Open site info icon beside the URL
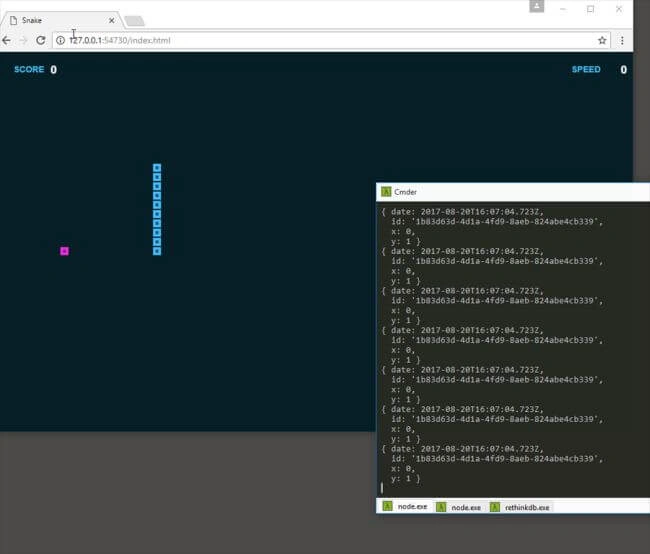The width and height of the screenshot is (650, 554). coord(61,40)
